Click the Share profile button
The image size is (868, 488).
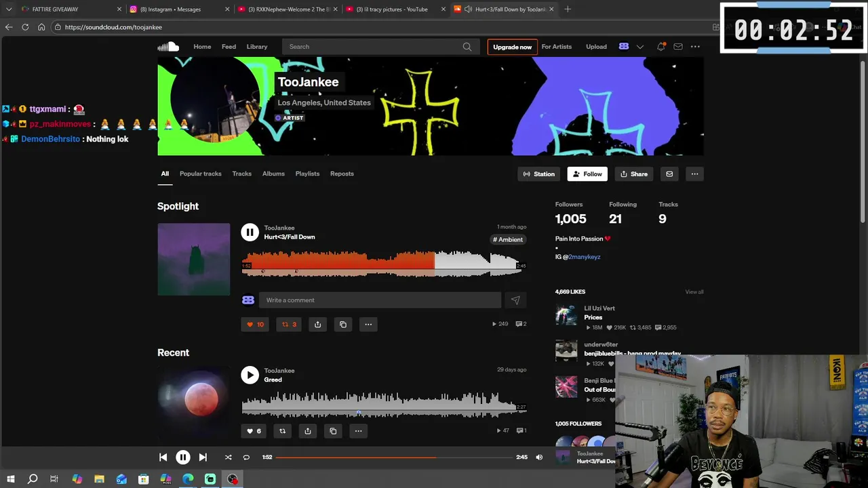(x=634, y=174)
